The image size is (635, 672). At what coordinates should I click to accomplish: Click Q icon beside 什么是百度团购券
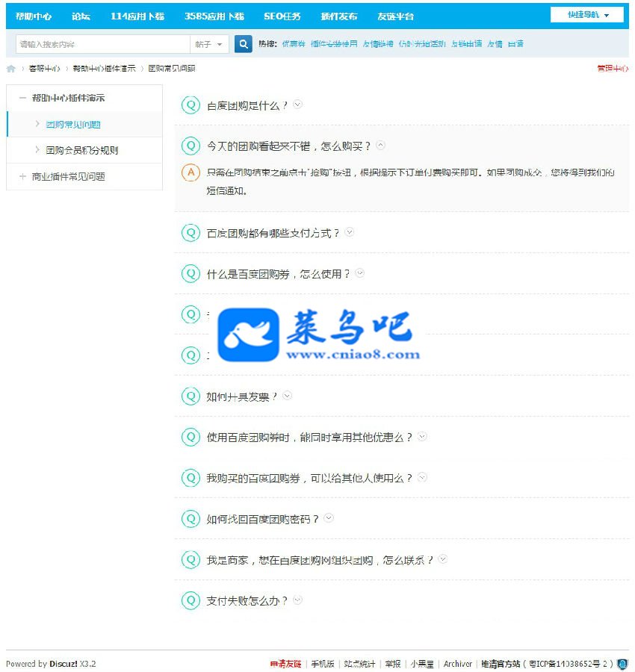pos(190,273)
